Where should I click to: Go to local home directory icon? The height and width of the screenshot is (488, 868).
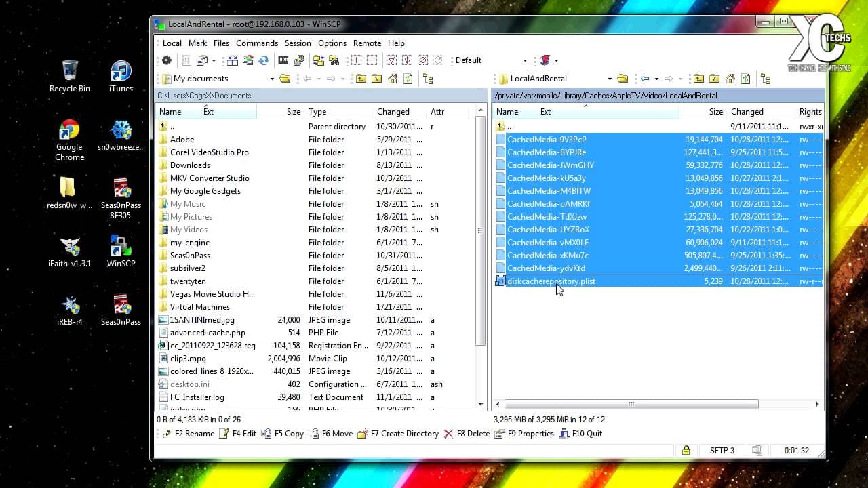(x=393, y=79)
